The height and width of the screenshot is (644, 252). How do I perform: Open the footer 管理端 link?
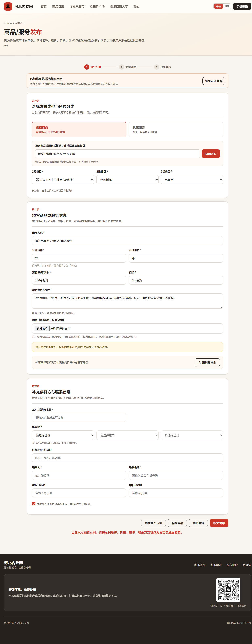(x=247, y=565)
